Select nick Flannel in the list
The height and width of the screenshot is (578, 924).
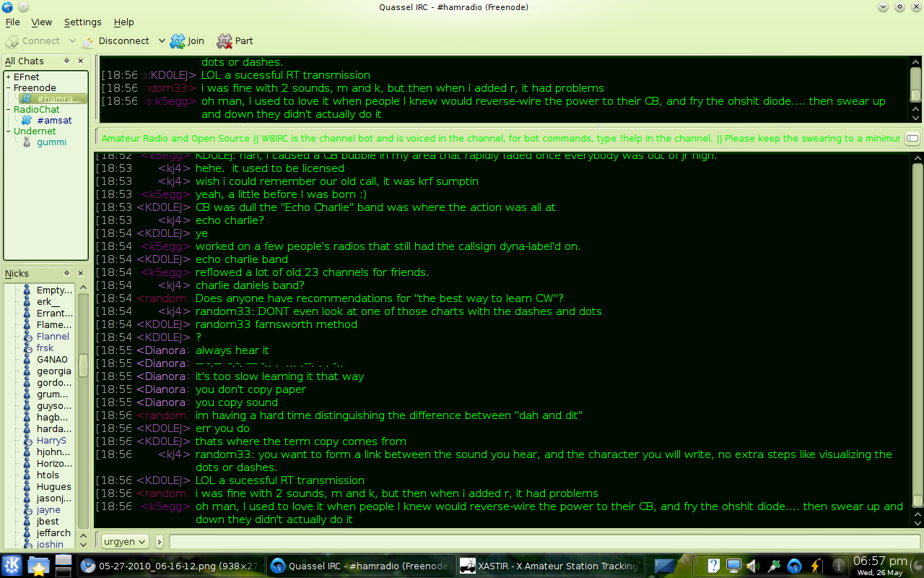(53, 337)
